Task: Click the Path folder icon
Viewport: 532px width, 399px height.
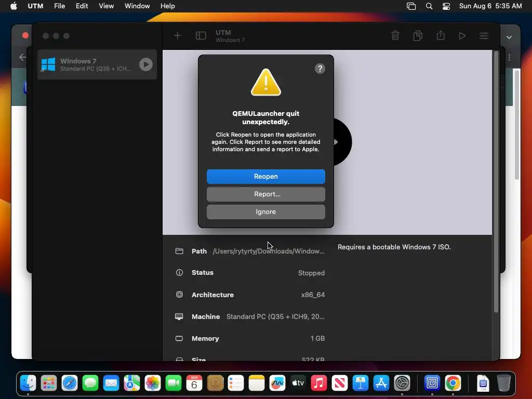Action: pyautogui.click(x=179, y=251)
